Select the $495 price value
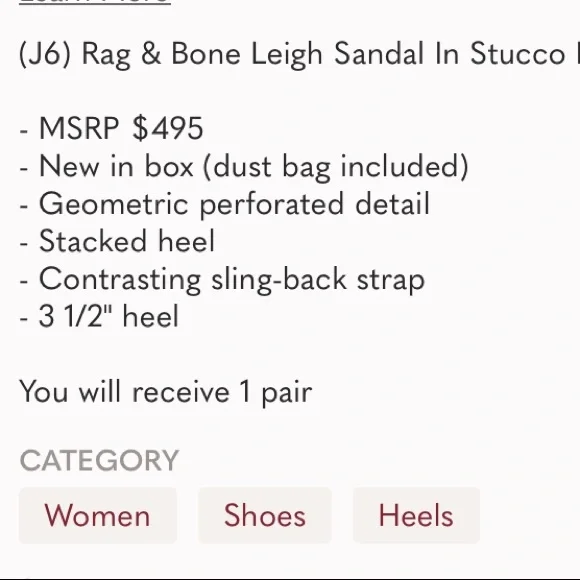 (x=168, y=128)
